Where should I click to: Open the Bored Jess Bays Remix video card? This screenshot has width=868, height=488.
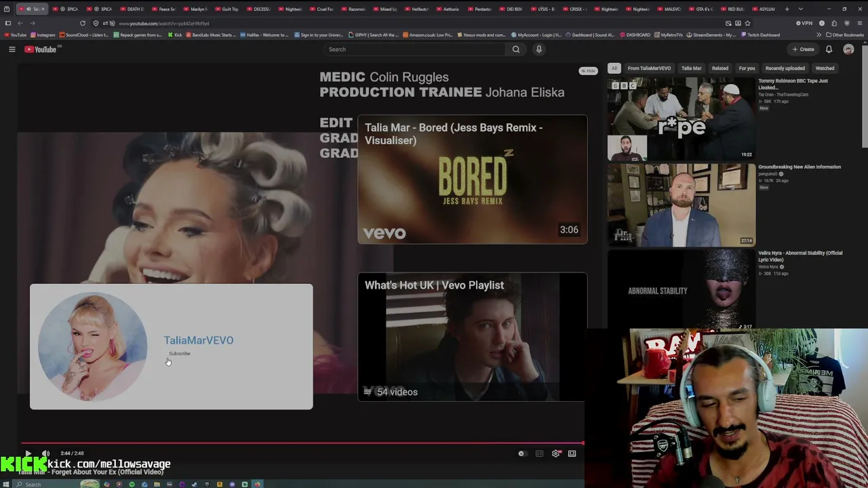click(473, 180)
